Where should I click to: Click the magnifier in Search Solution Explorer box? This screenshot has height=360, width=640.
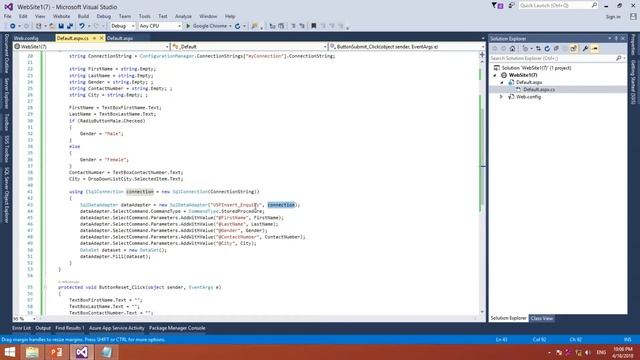point(619,58)
